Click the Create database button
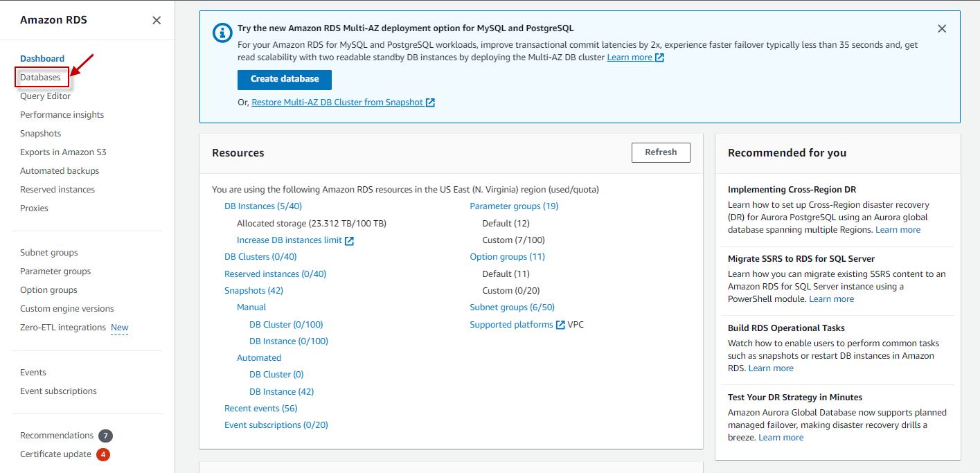The height and width of the screenshot is (473, 980). tap(285, 80)
